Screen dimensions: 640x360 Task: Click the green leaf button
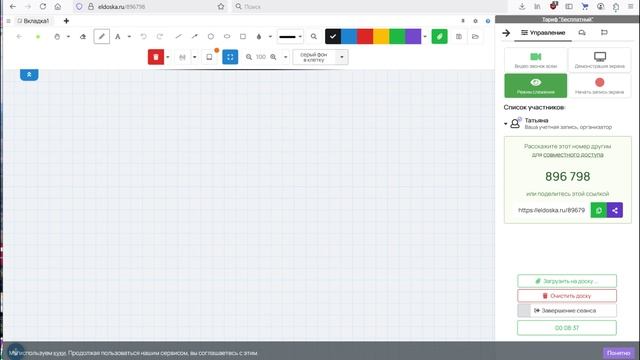point(440,36)
